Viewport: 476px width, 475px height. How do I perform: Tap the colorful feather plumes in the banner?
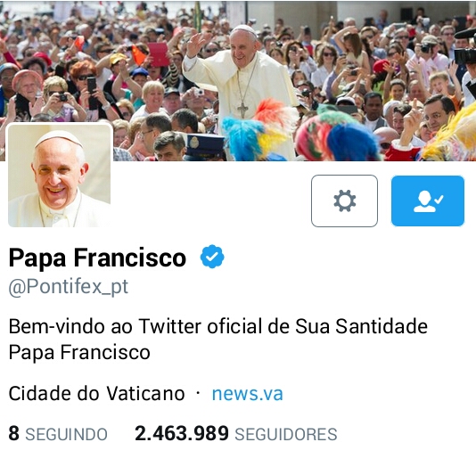click(261, 130)
